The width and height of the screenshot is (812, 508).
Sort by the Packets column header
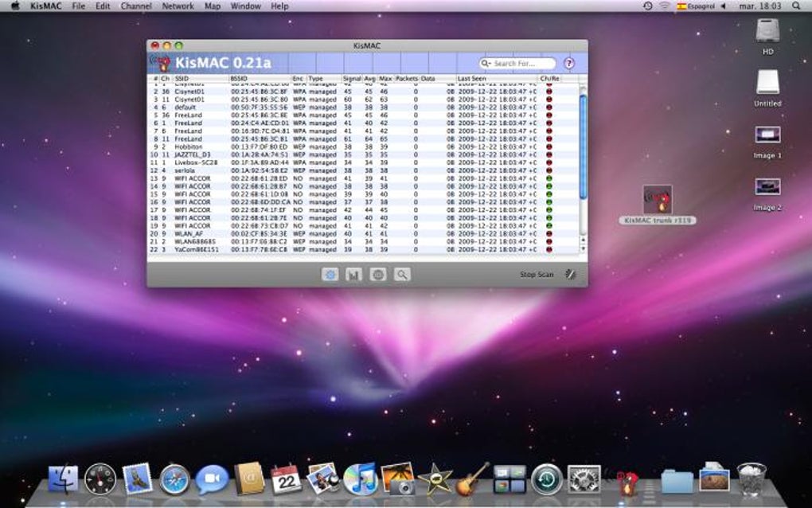tap(407, 79)
